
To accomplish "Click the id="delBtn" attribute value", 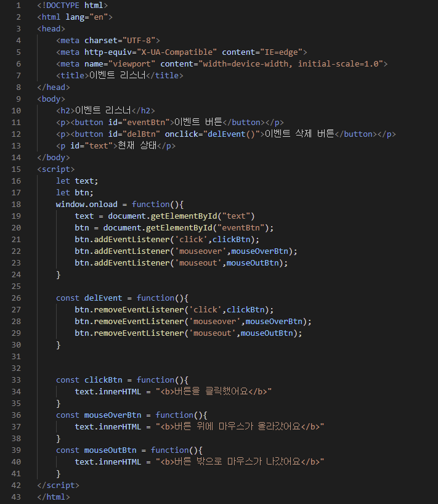I will click(x=141, y=134).
